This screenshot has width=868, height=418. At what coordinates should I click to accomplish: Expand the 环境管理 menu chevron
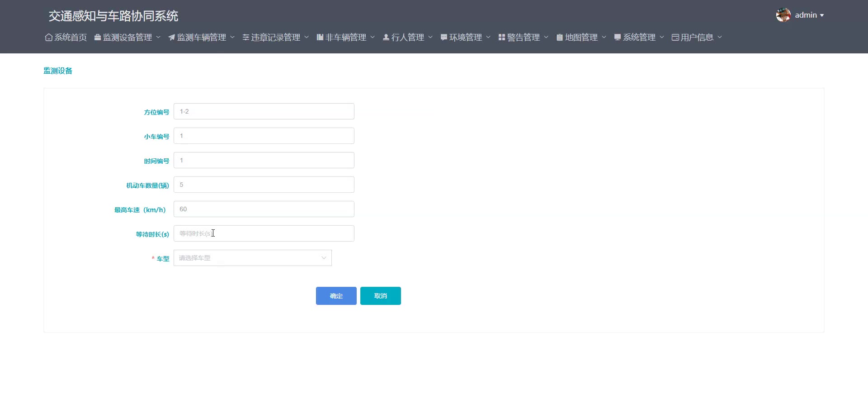point(488,37)
